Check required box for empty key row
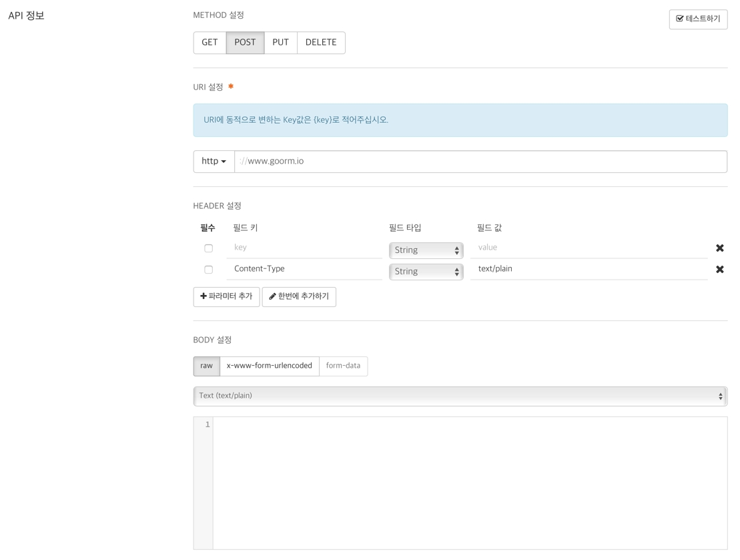Image resolution: width=740 pixels, height=560 pixels. pyautogui.click(x=209, y=248)
